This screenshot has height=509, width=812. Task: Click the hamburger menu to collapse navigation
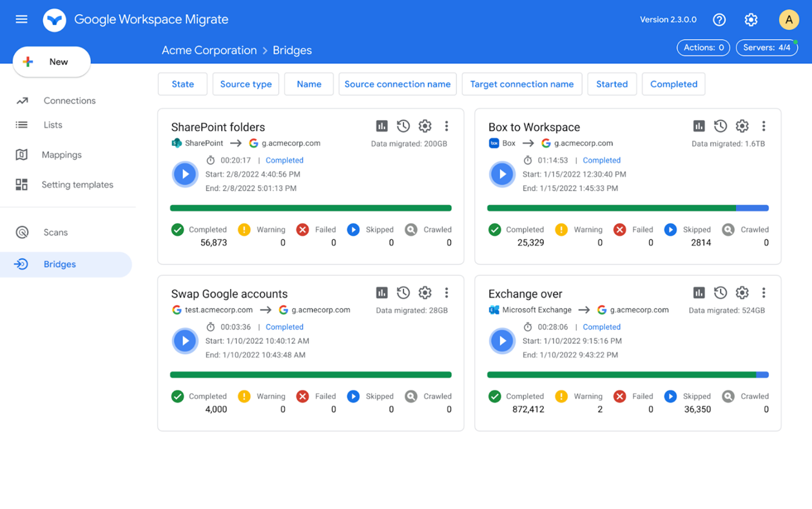pyautogui.click(x=21, y=19)
